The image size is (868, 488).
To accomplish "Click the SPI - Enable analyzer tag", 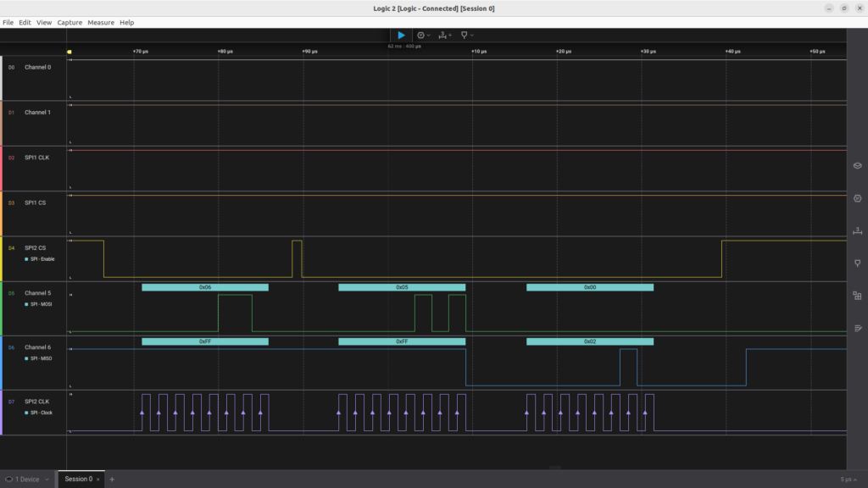I will (40, 259).
